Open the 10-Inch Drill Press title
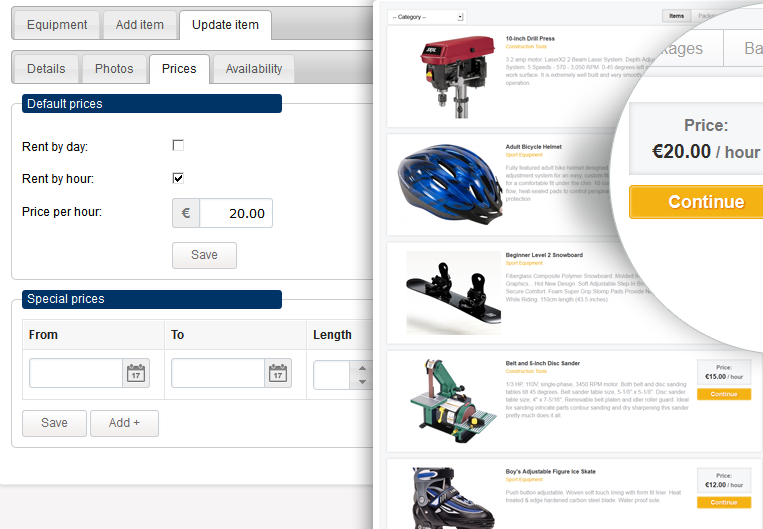The image size is (763, 529). coord(530,38)
